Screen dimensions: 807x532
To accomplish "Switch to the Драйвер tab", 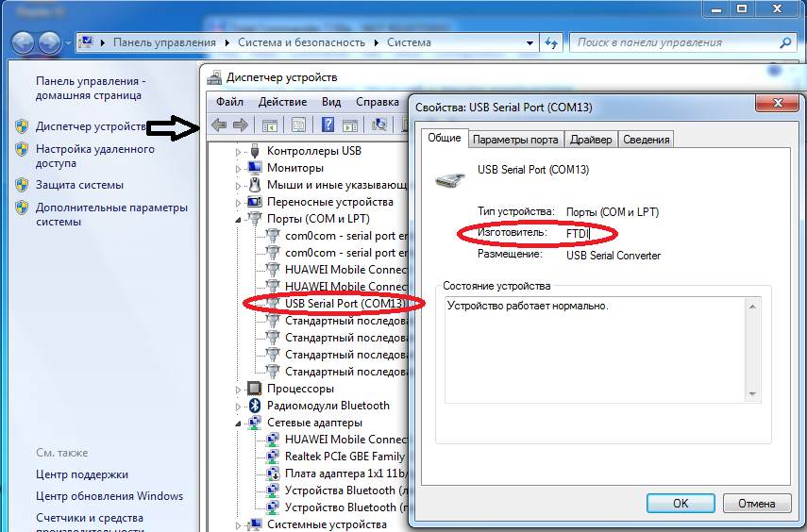I will point(591,140).
